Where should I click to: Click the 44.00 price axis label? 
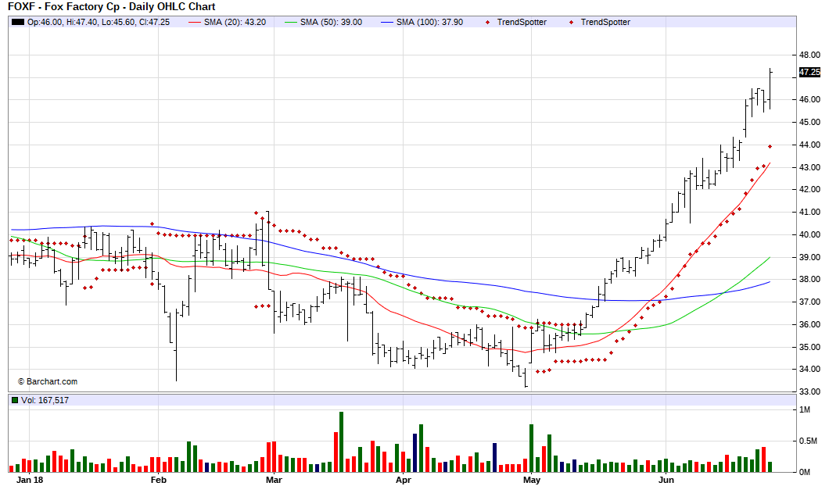click(810, 145)
